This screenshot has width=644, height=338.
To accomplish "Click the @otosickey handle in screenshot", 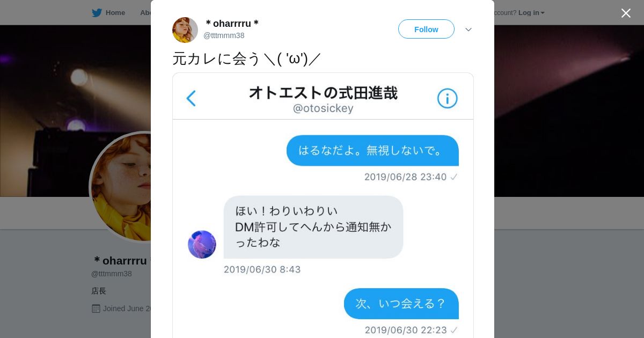I will click(x=323, y=108).
